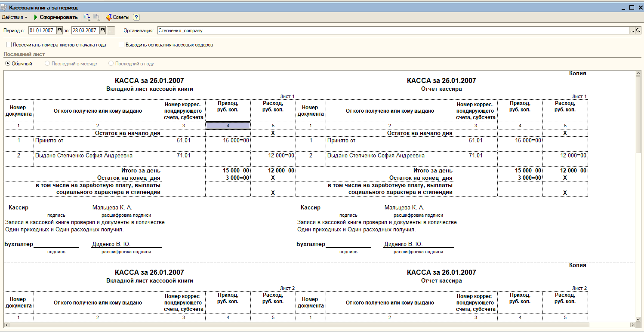Click vertical scrollbar up arrow
The image size is (644, 332).
tap(638, 74)
